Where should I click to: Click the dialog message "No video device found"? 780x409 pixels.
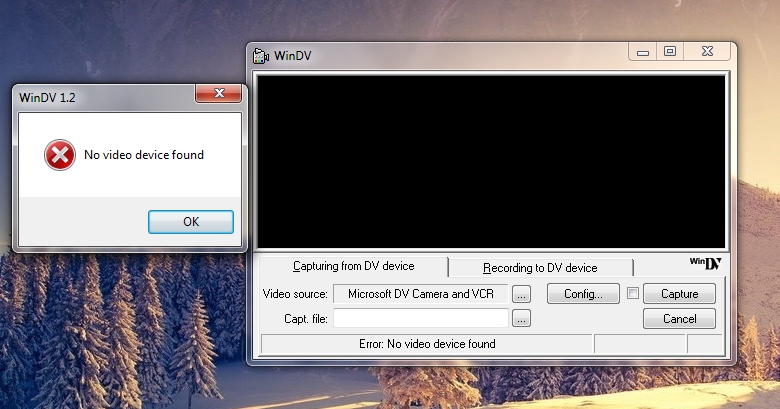(144, 155)
